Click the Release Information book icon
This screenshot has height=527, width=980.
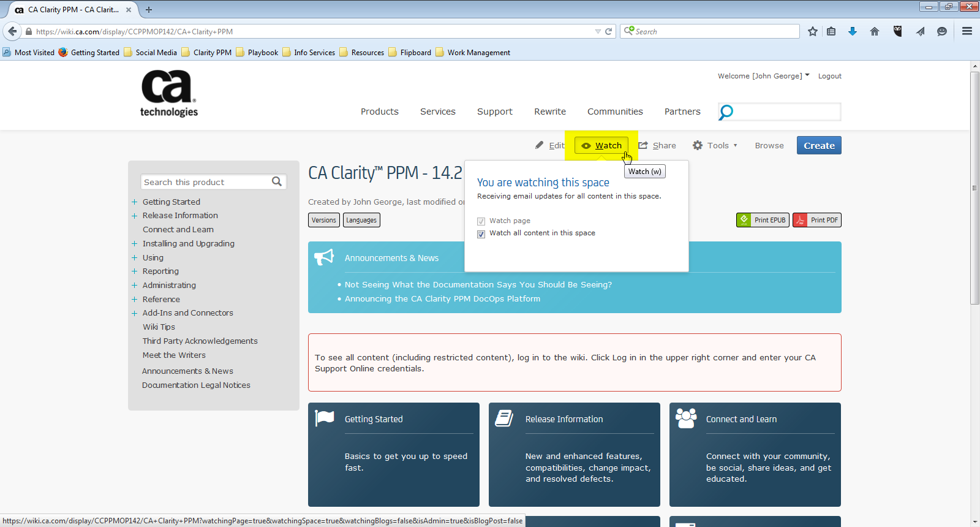(504, 418)
